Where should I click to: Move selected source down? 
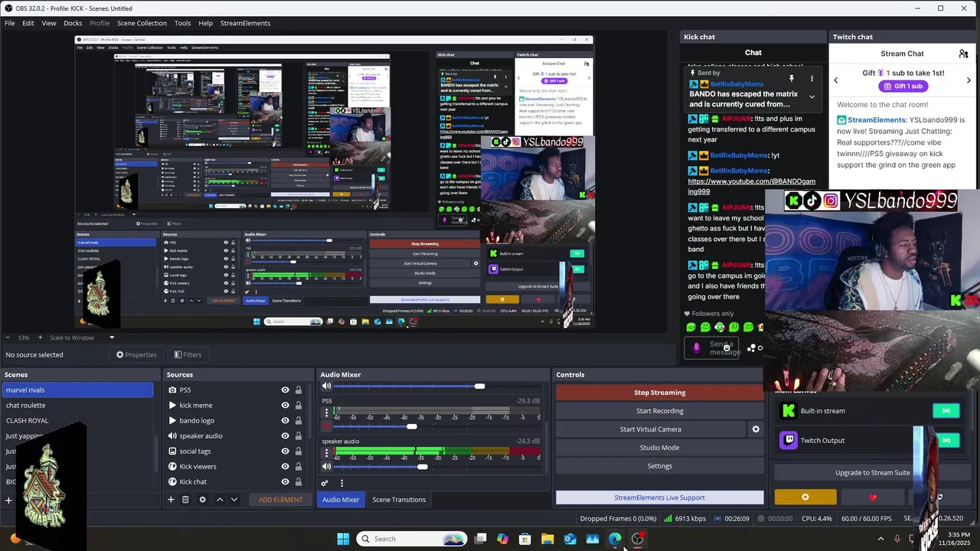point(234,500)
